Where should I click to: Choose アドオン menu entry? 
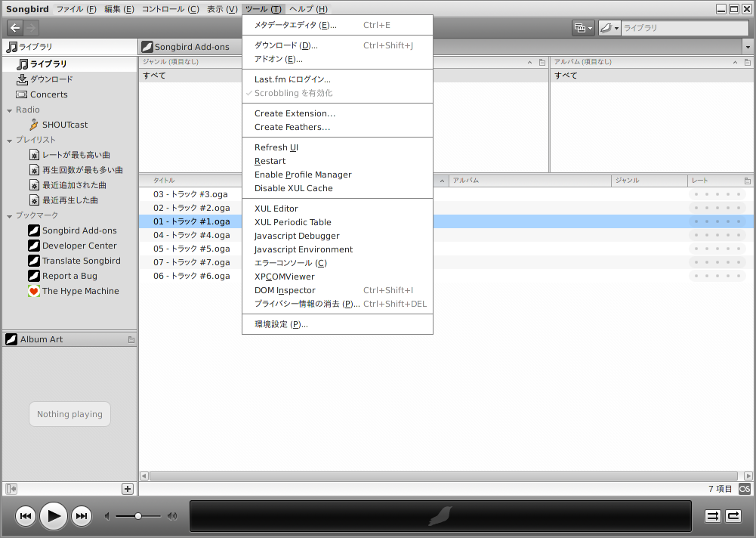[338, 60]
